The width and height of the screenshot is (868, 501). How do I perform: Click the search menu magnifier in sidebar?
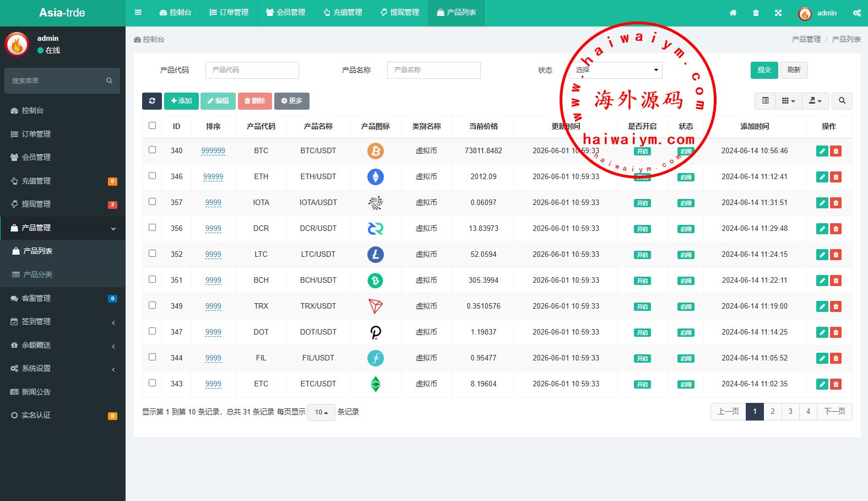109,81
